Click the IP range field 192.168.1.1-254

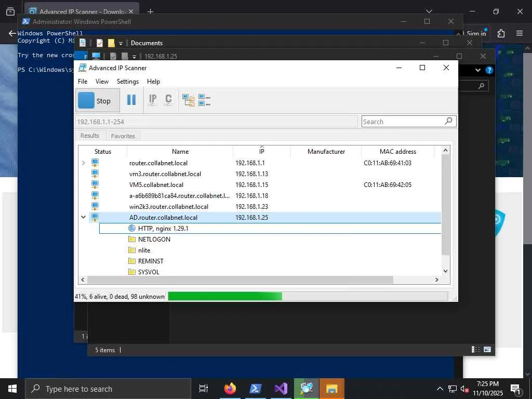pos(216,122)
